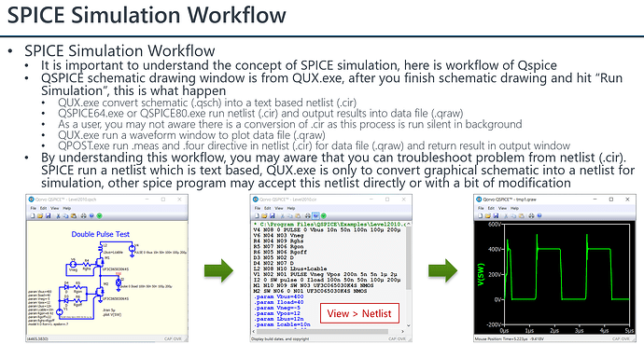Click the Paste icon in schematic window toolbar
The height and width of the screenshot is (344, 644).
click(74, 215)
